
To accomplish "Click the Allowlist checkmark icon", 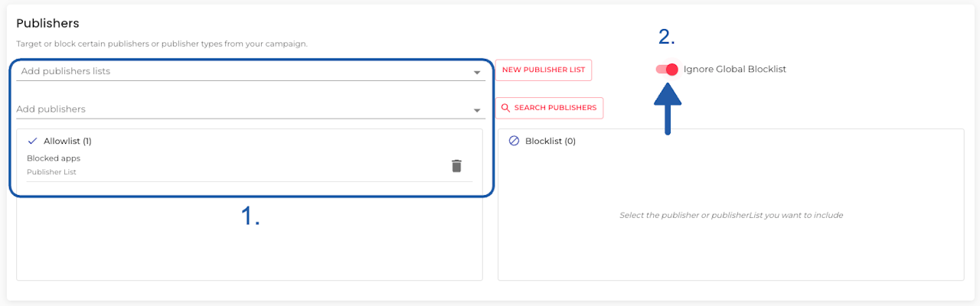I will [x=32, y=141].
